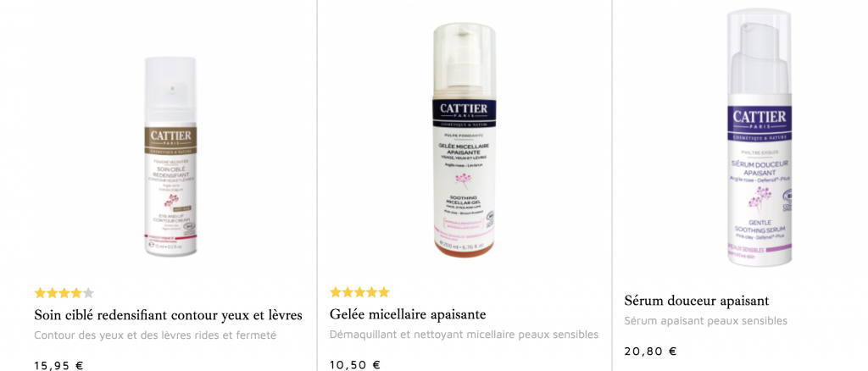Open the Gelée micellaire apaisante bottle image
868x371 pixels.
(465, 141)
